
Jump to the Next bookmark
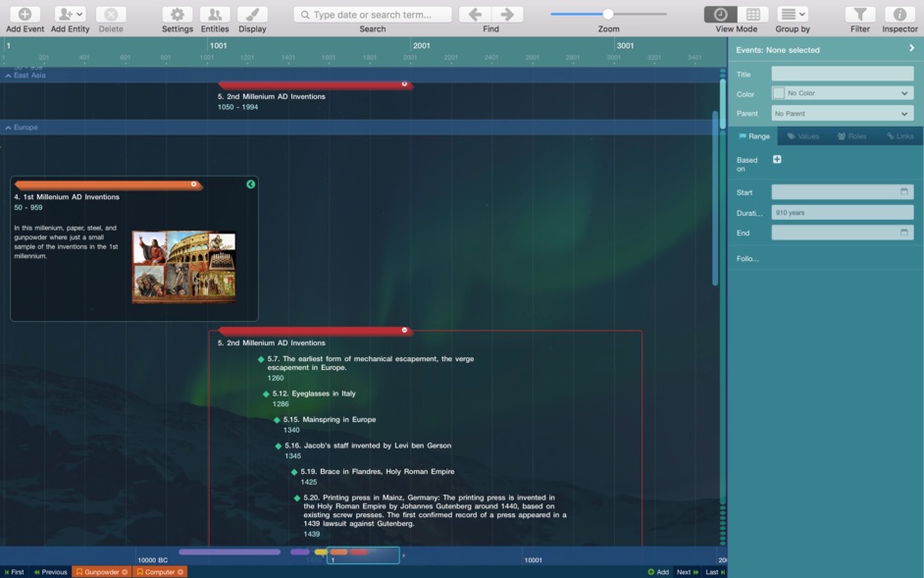pos(684,571)
